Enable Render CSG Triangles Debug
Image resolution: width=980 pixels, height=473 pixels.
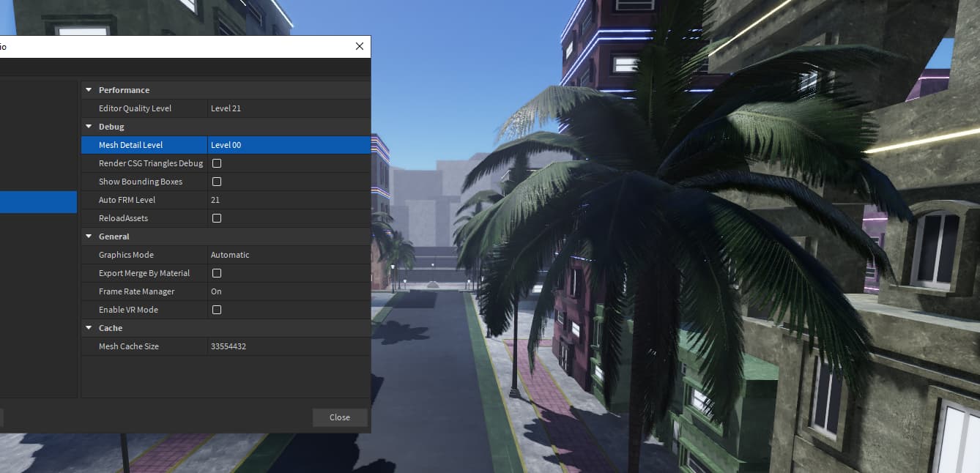click(x=216, y=163)
